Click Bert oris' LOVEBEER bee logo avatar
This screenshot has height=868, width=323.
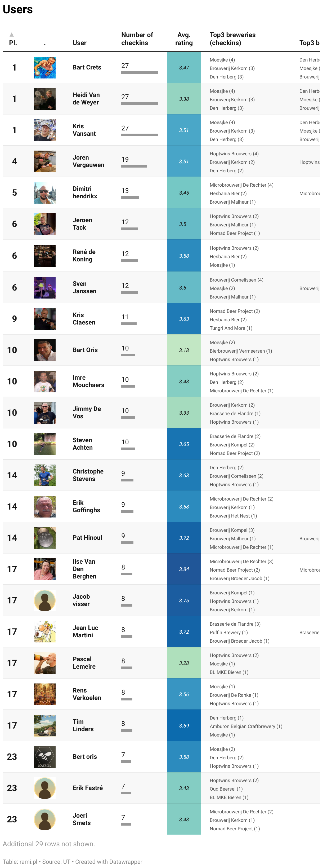(45, 756)
